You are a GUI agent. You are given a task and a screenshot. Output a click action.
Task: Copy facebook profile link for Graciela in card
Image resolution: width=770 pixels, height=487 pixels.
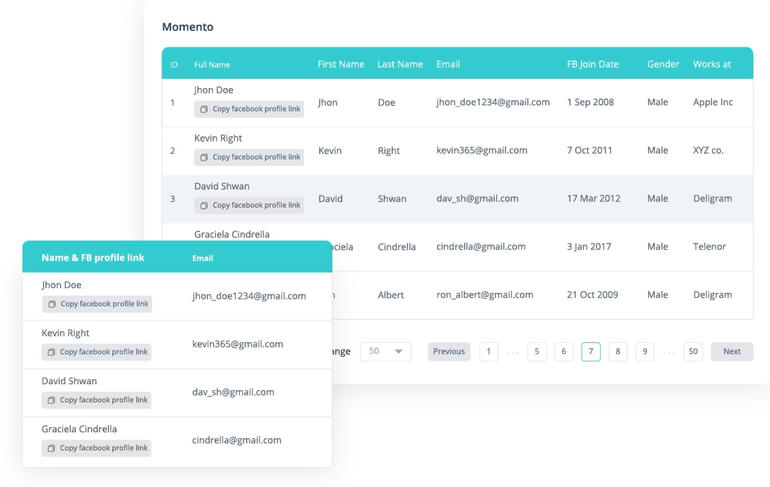pyautogui.click(x=97, y=448)
